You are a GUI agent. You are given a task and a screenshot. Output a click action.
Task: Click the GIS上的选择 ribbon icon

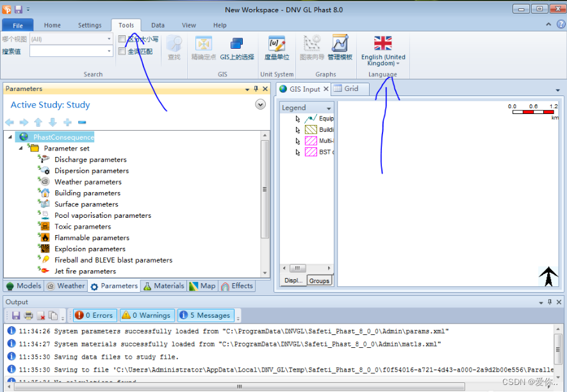pos(237,44)
